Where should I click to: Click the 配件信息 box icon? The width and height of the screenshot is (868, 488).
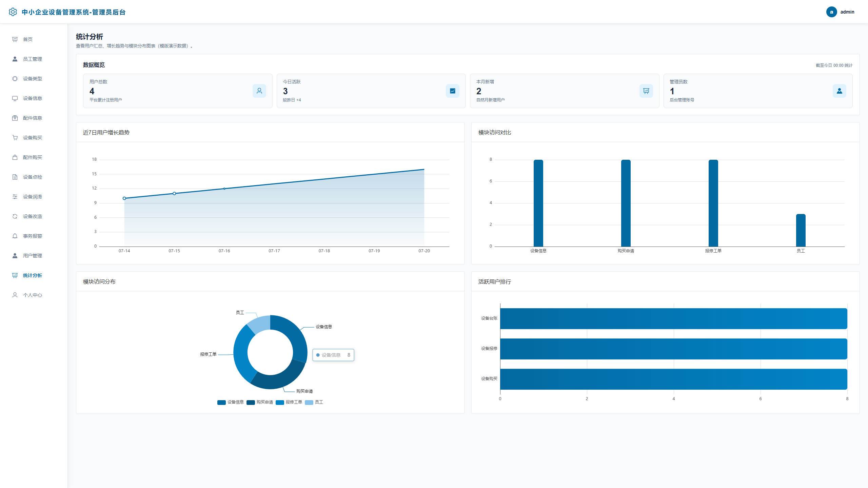(15, 118)
